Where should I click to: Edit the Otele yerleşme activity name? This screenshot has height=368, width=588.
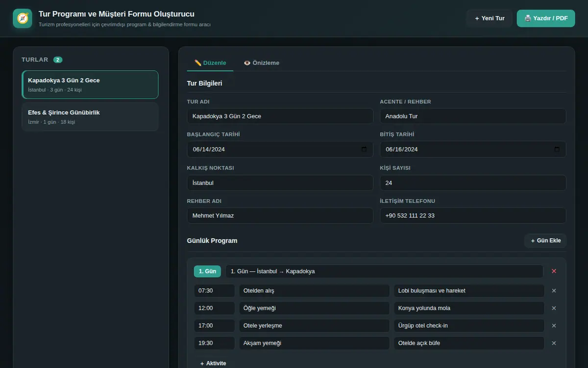tap(315, 325)
